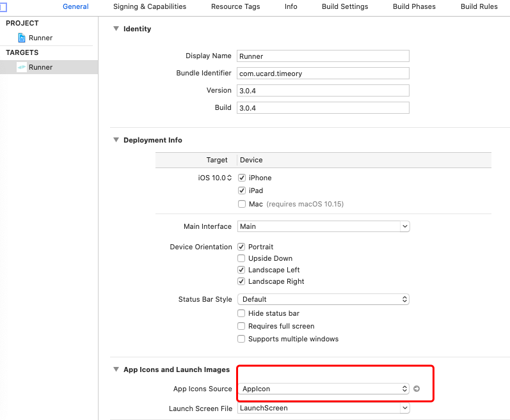
Task: Click the Runner target app icon
Action: pyautogui.click(x=22, y=67)
